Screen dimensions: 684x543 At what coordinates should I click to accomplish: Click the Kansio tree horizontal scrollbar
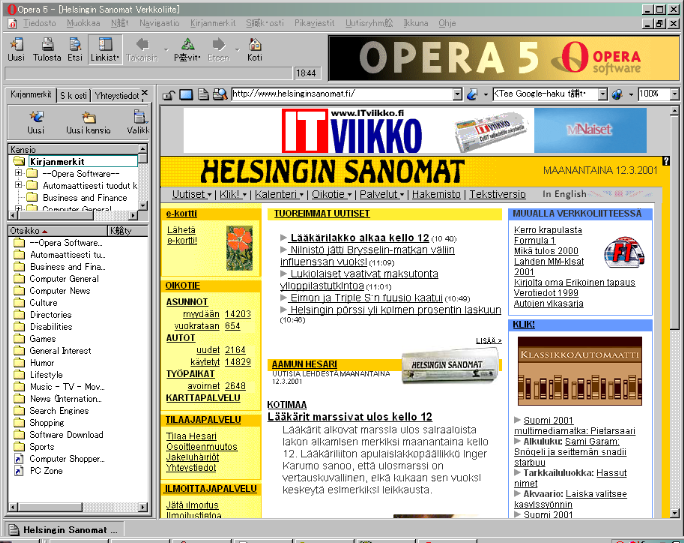tap(73, 215)
